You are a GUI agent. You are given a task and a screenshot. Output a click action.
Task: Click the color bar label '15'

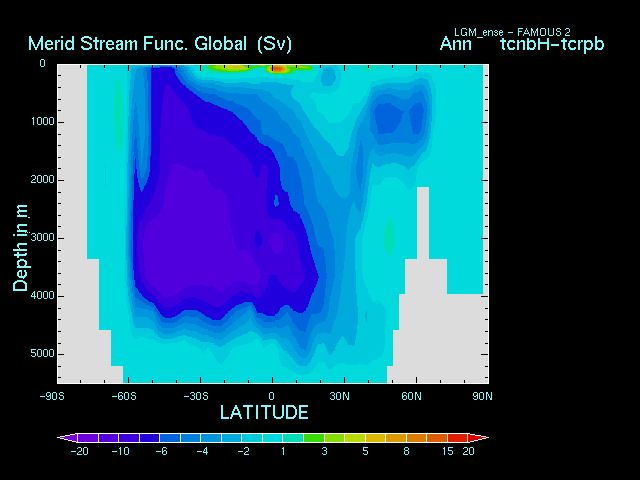click(x=448, y=451)
